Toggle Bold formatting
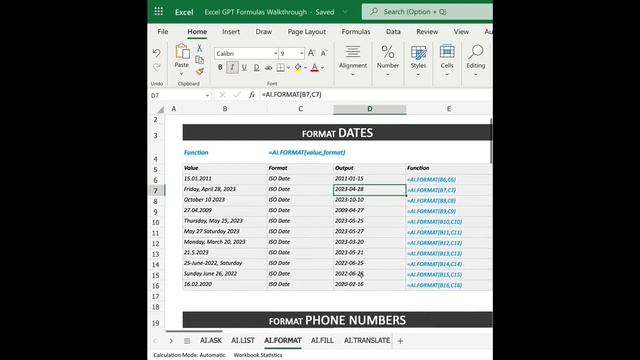640x360 pixels. 220,67
